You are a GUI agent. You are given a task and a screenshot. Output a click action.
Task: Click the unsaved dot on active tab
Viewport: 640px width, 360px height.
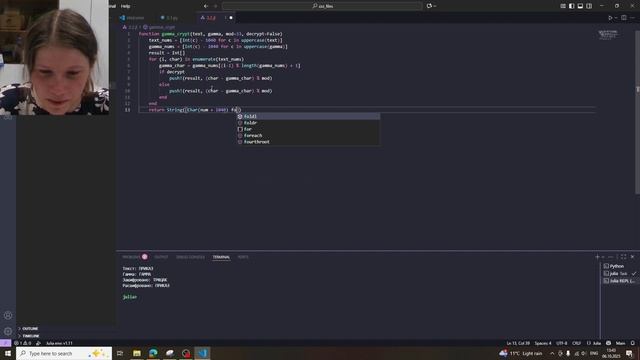[x=231, y=18]
